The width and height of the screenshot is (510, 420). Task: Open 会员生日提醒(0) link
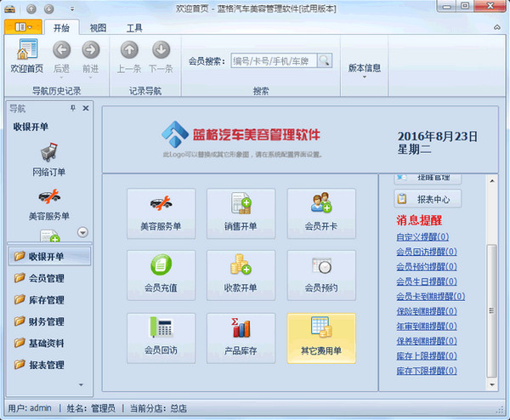point(427,281)
